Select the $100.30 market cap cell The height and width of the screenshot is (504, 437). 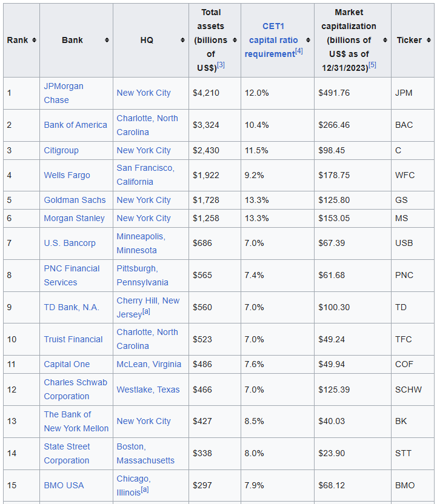pyautogui.click(x=353, y=307)
